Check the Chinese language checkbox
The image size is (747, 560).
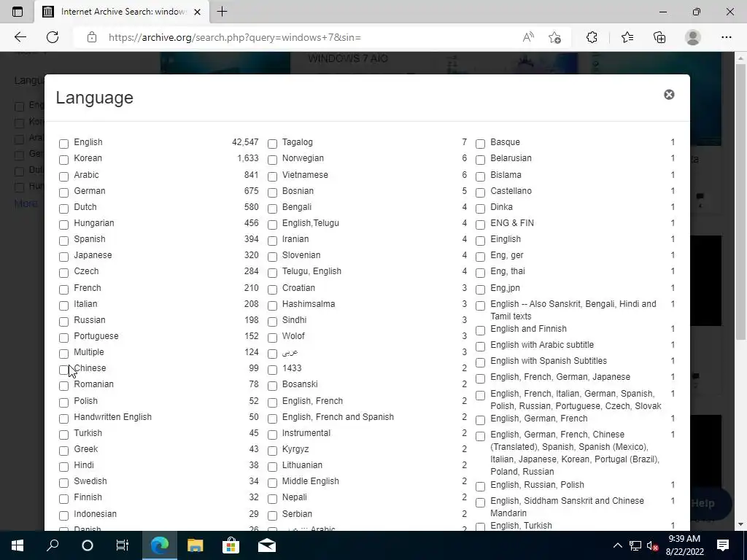point(64,370)
